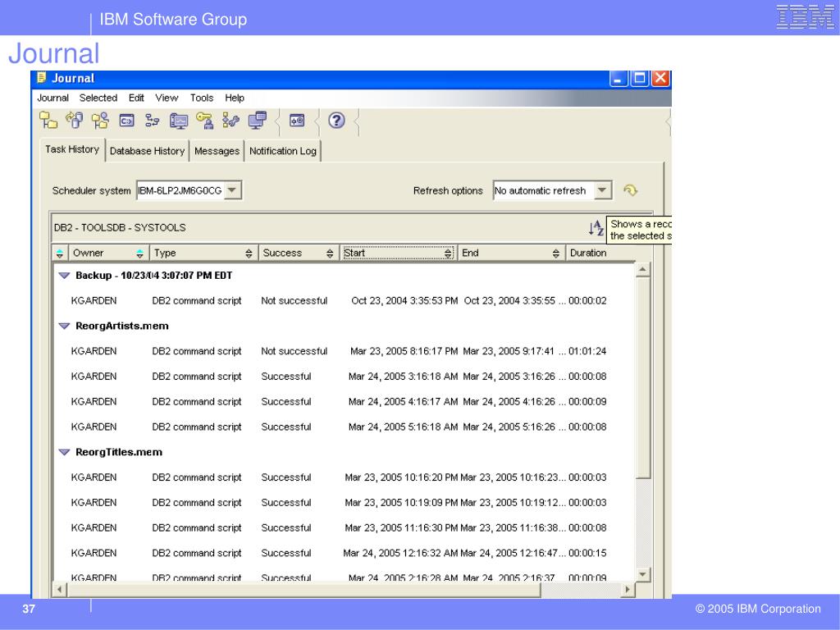Click the A-Z sort icon
Image resolution: width=840 pixels, height=630 pixels.
pyautogui.click(x=596, y=228)
